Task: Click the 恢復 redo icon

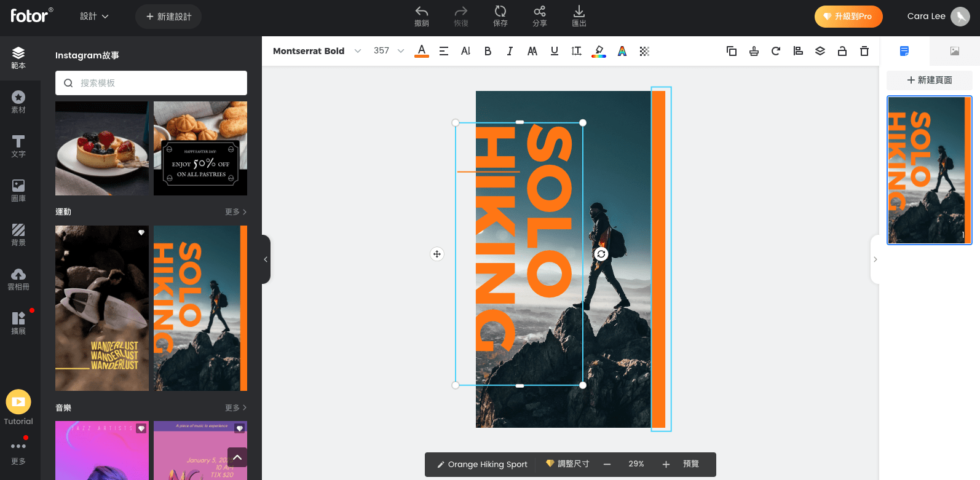Action: coord(461,16)
